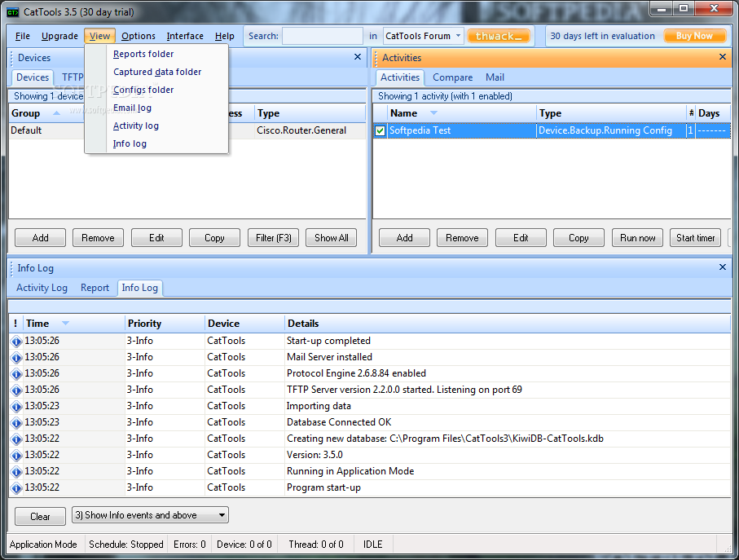Click info icon of 'Mail Server installed' row
The height and width of the screenshot is (560, 739).
[16, 358]
